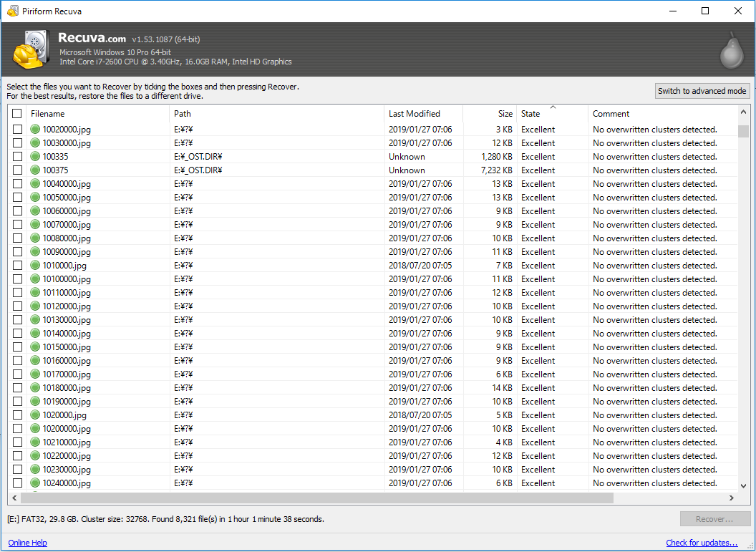The height and width of the screenshot is (552, 756).
Task: Sort list by State column header
Action: (x=553, y=114)
